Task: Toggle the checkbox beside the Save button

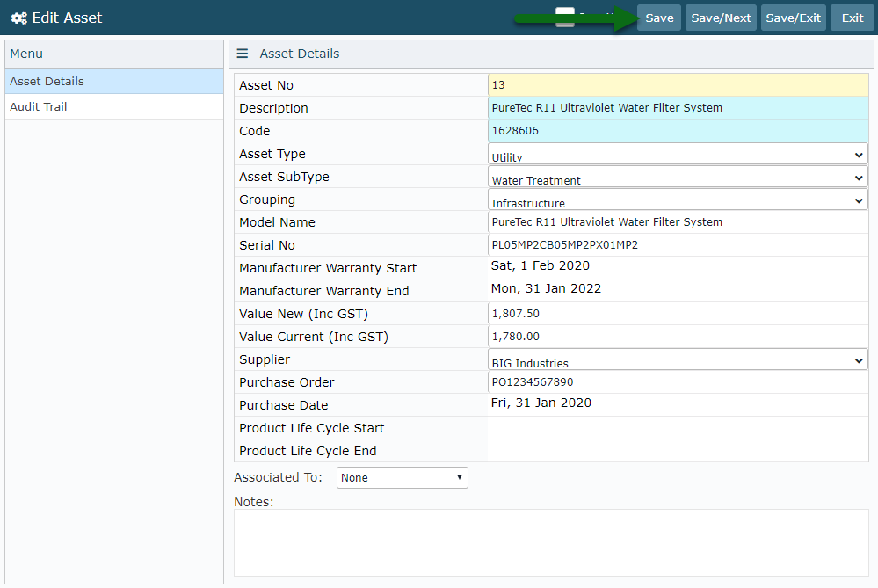Action: pyautogui.click(x=565, y=17)
